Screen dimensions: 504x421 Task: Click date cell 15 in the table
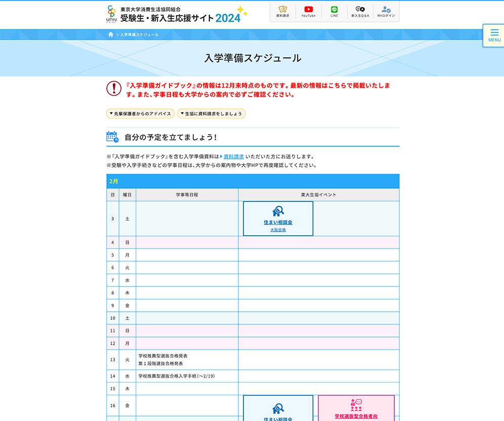coord(112,389)
